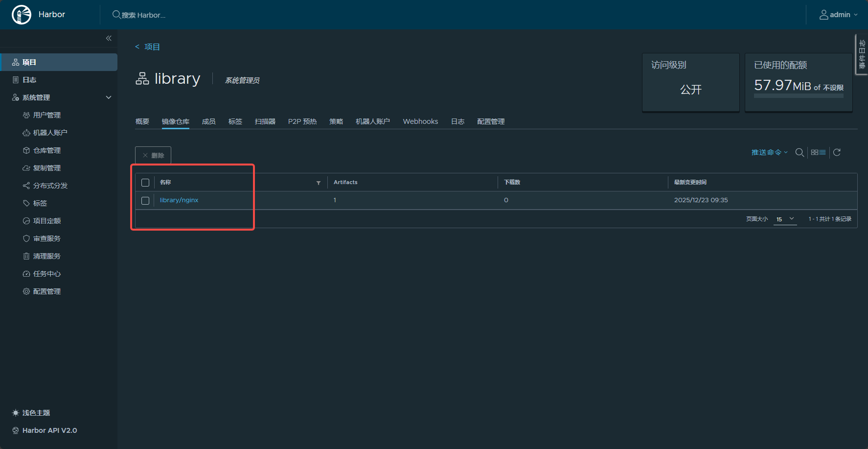Image resolution: width=868 pixels, height=449 pixels.
Task: Switch to 浅色主题 light theme
Action: [31, 413]
